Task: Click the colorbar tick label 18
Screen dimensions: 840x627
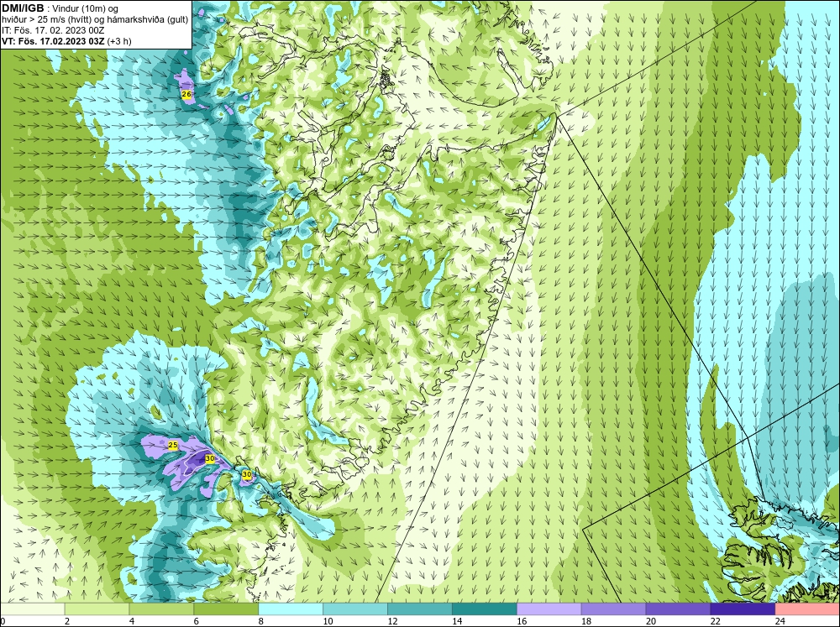Action: 586,621
